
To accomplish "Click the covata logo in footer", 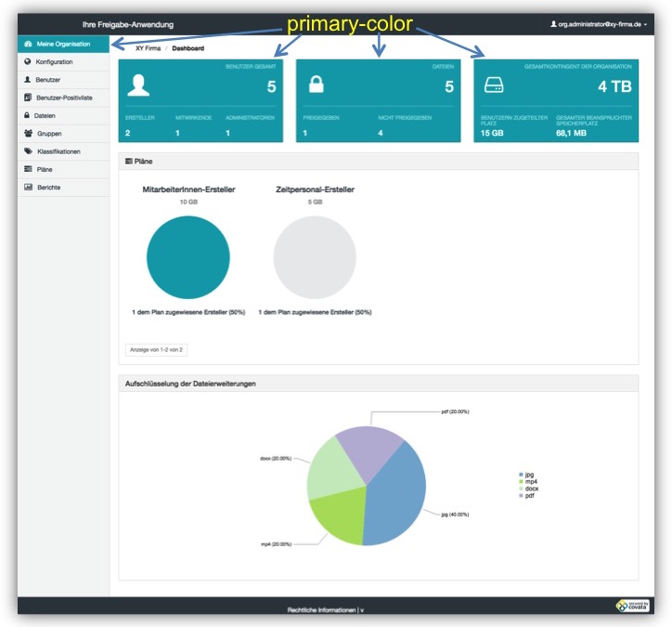I will (632, 606).
